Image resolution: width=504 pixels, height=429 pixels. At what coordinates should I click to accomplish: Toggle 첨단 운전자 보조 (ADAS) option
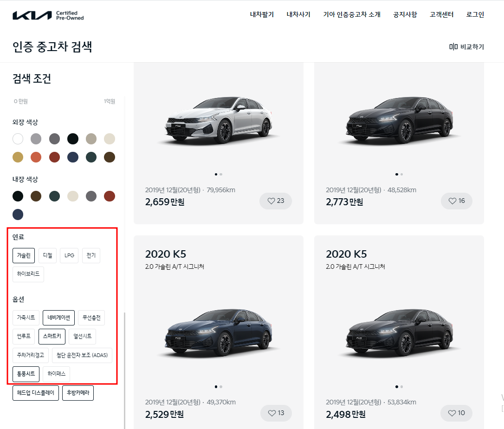pyautogui.click(x=82, y=355)
